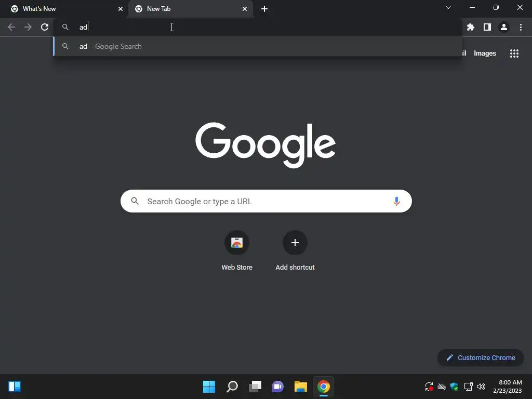Open the Extensions puzzle icon

(471, 27)
